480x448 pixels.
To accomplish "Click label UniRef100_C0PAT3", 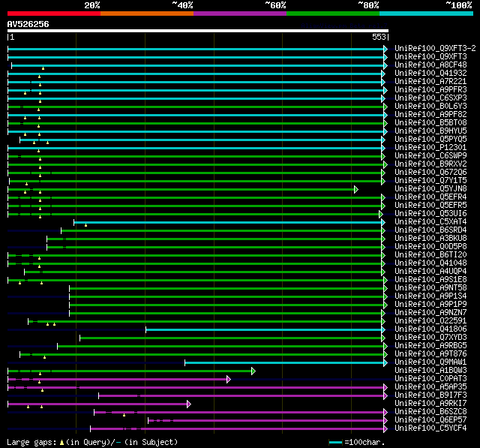I will click(x=430, y=379).
